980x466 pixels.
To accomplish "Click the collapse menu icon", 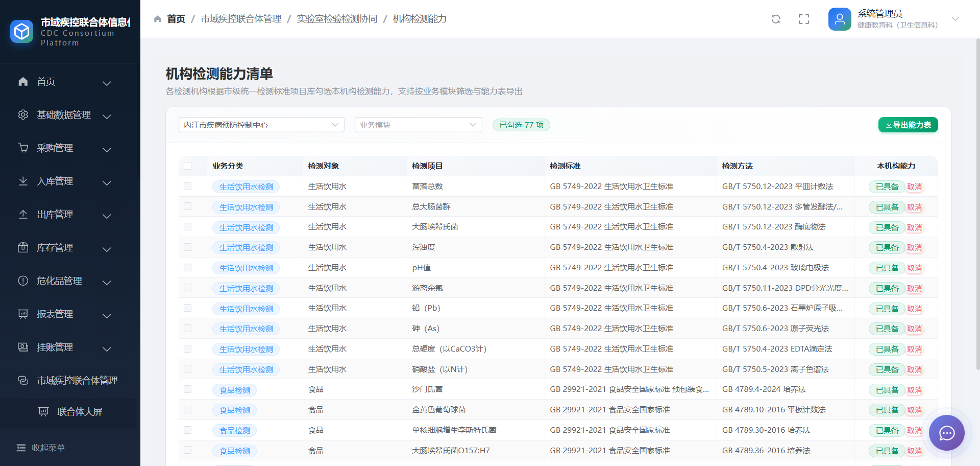I will coord(21,448).
